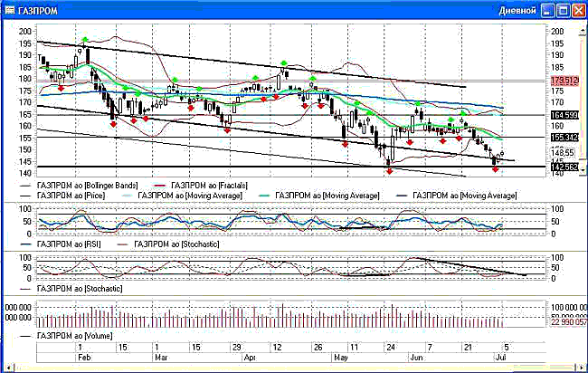Click the [Stochastic] legend beside RSI
Image resolution: width=588 pixels, height=373 pixels.
pos(169,244)
